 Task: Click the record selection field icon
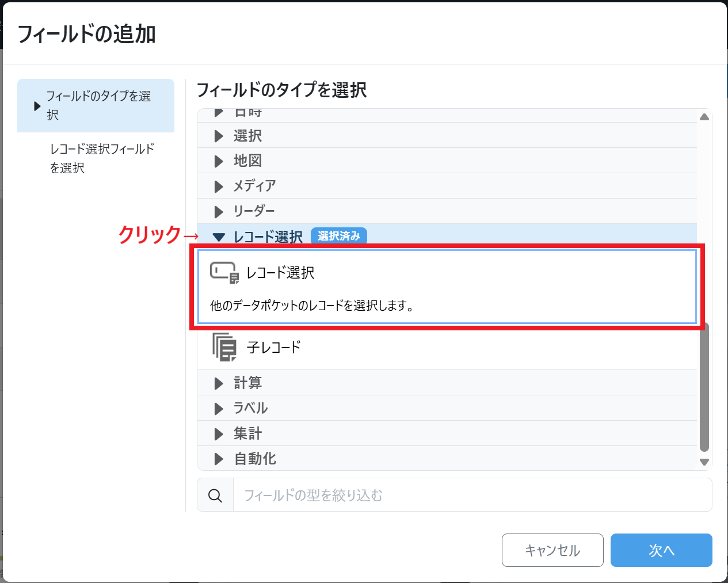pyautogui.click(x=224, y=272)
